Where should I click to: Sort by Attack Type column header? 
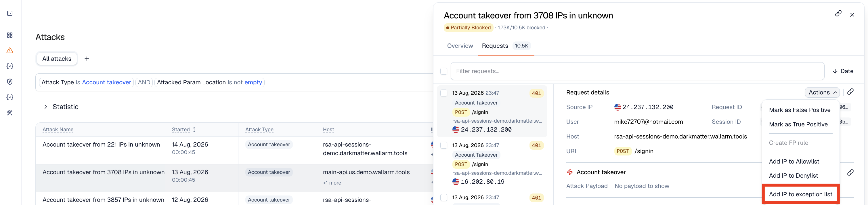point(259,130)
